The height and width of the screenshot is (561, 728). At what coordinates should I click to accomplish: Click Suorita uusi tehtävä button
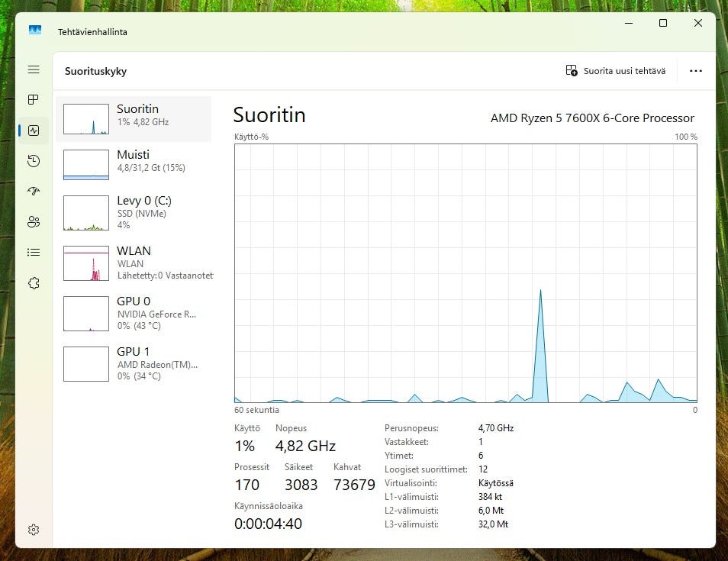coord(616,71)
